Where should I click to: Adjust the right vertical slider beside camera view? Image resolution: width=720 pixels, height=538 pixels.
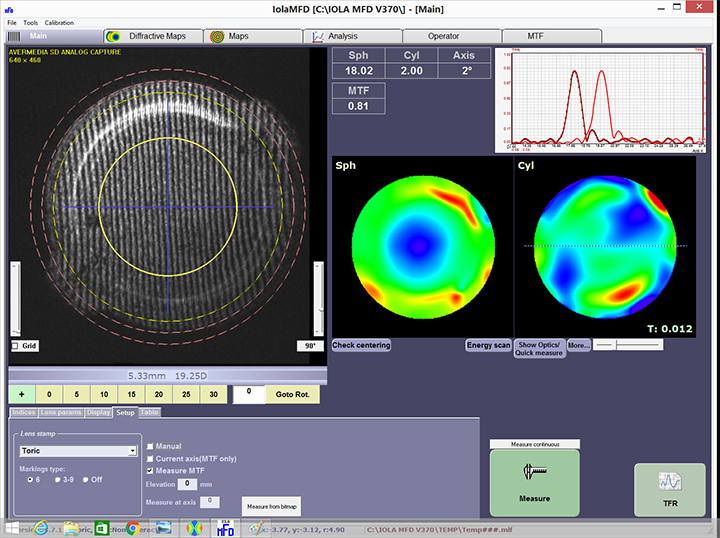319,299
